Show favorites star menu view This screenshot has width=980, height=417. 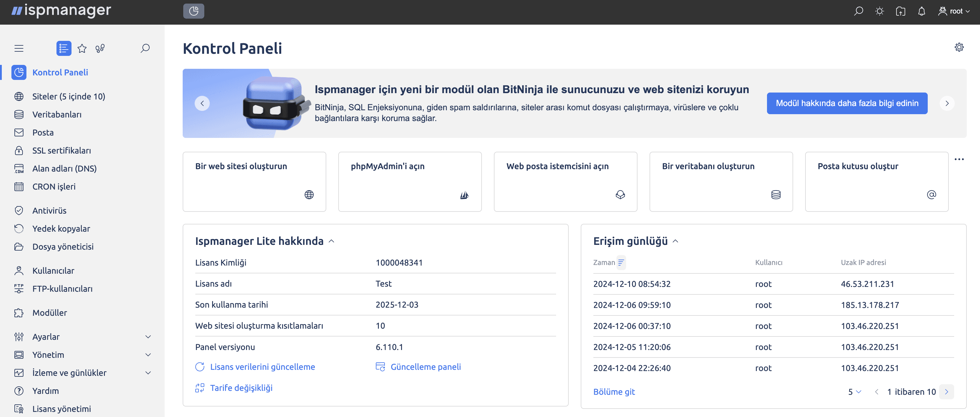[x=82, y=48]
